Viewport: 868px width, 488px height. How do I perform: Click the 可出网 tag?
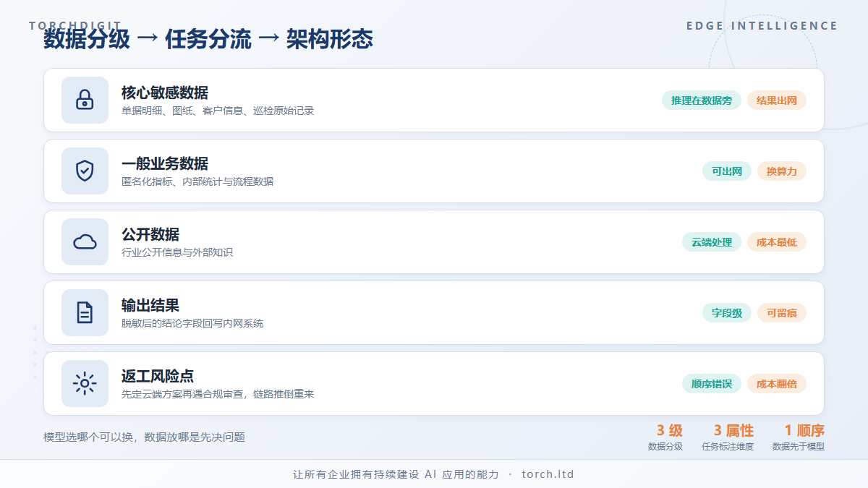tap(726, 171)
